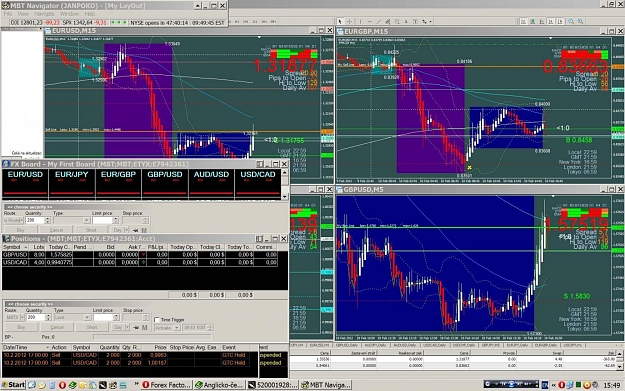Click the layout icon in Positions title bar

point(259,238)
